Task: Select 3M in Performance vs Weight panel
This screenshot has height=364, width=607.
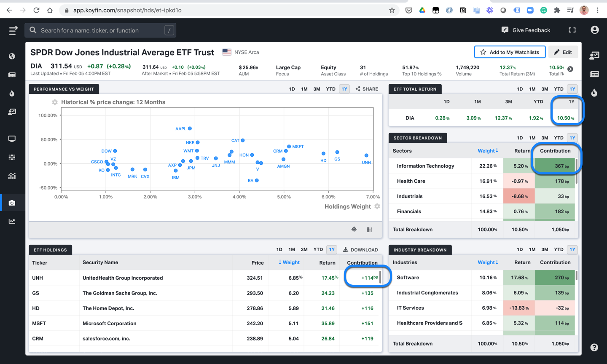Action: click(x=317, y=89)
